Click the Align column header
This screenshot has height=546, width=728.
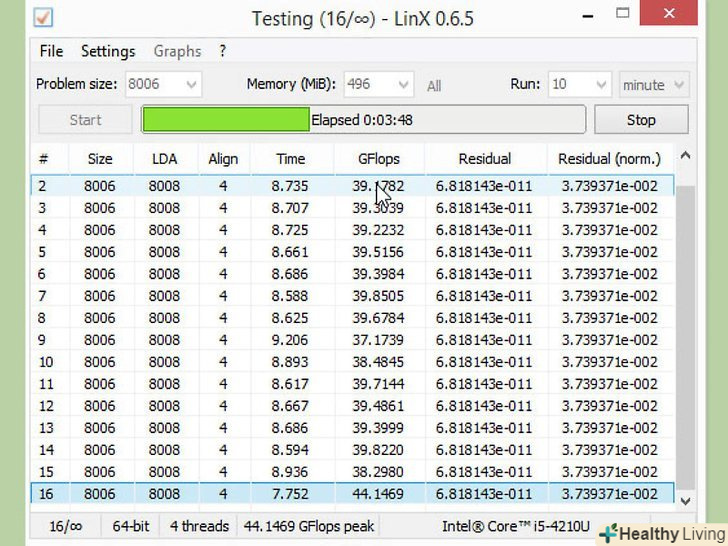(x=224, y=159)
